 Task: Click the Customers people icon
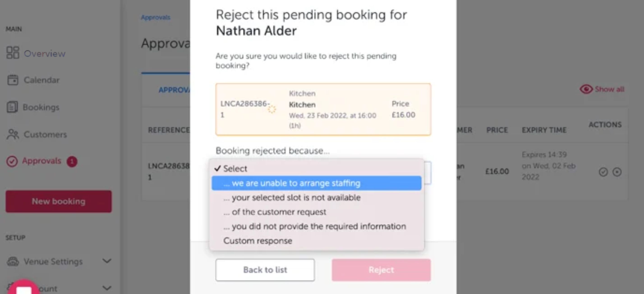[12, 134]
